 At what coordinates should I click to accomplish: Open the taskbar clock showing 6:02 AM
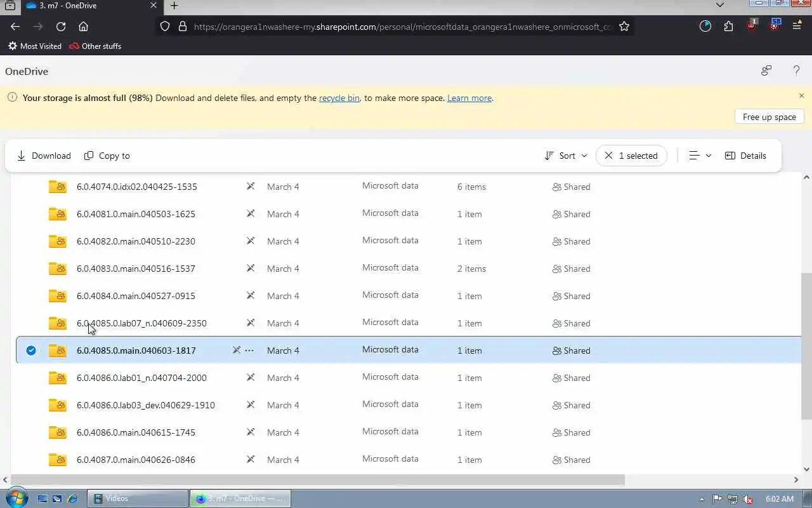780,499
